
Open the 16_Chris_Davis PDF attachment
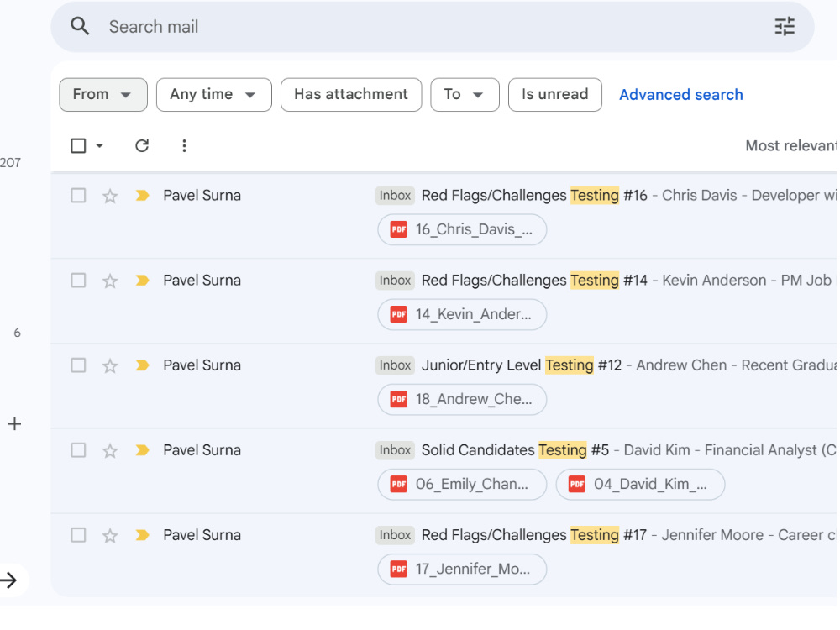(x=462, y=230)
